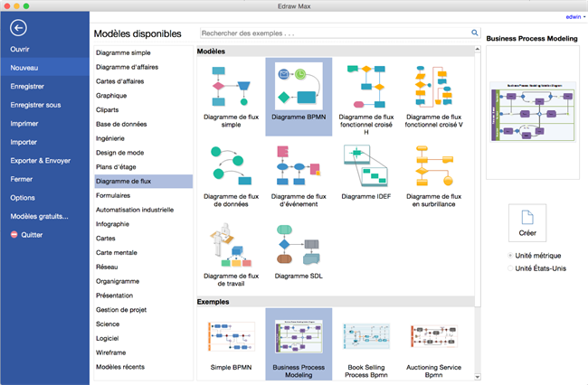
Task: Click the templates vertical scrollbar track
Action: (x=478, y=212)
